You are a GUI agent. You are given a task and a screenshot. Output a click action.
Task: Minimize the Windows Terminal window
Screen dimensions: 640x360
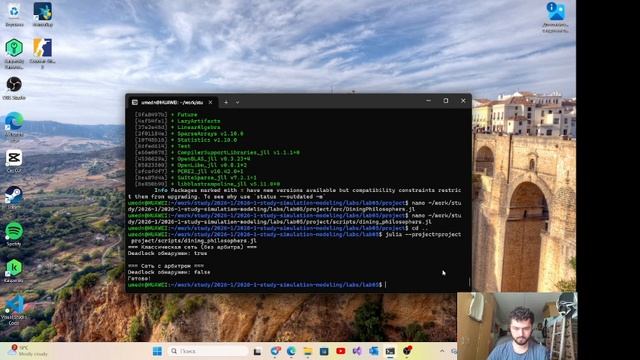coord(428,101)
